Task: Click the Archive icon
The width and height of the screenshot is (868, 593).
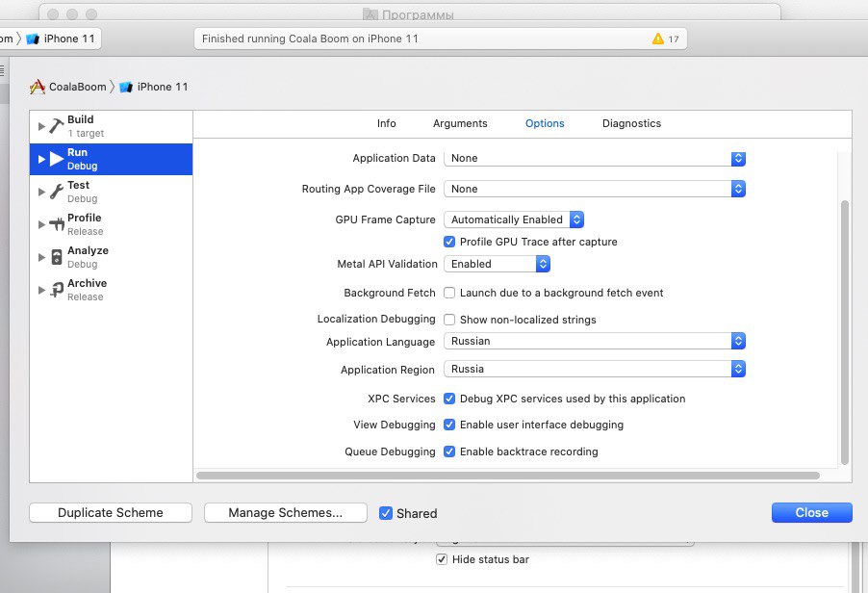Action: tap(57, 290)
